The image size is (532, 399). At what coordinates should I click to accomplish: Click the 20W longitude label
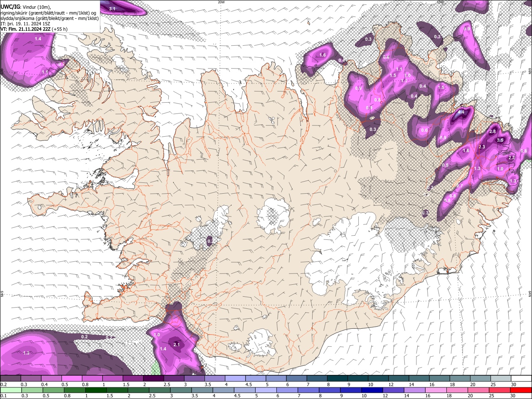click(x=221, y=2)
